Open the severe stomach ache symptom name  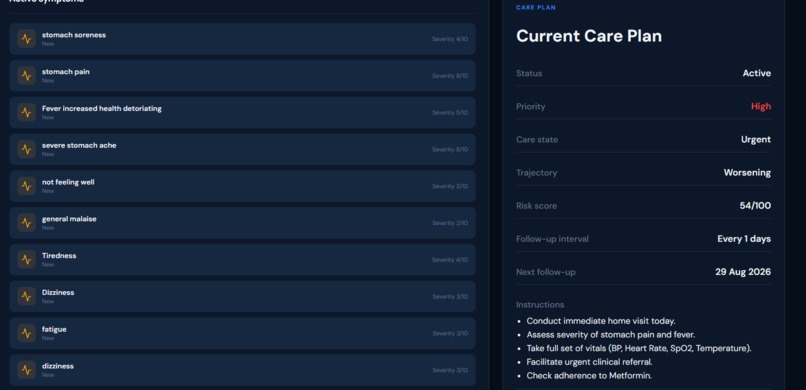79,145
